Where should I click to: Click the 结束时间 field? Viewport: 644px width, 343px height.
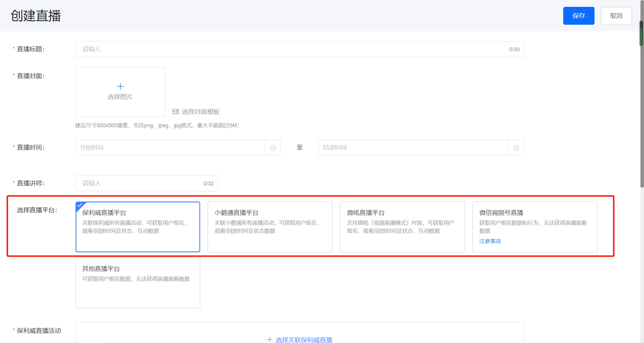[x=413, y=148]
